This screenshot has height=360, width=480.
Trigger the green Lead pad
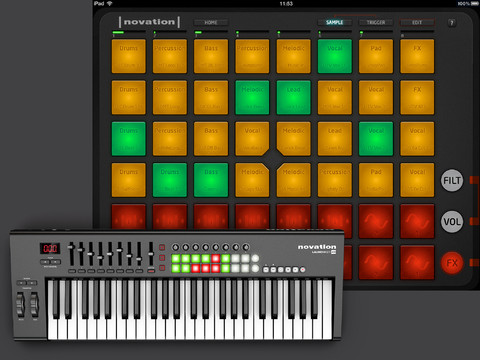pyautogui.click(x=293, y=97)
